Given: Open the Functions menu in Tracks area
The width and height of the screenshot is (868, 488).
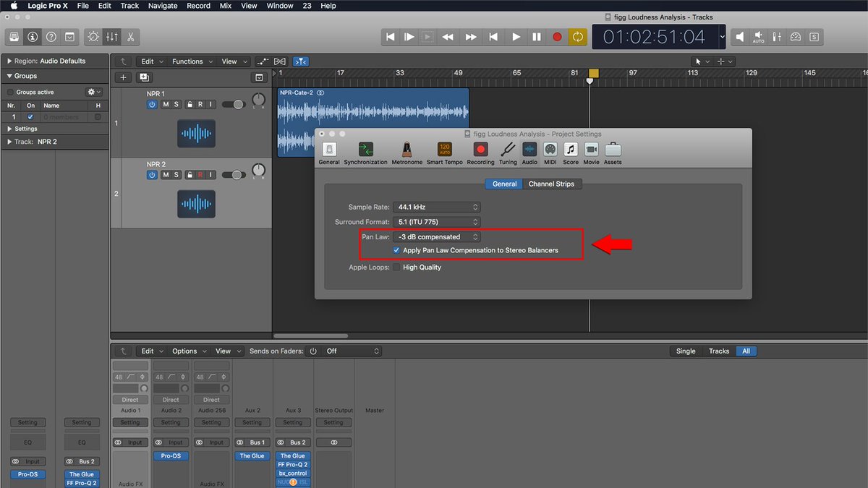Looking at the screenshot, I should tap(191, 61).
